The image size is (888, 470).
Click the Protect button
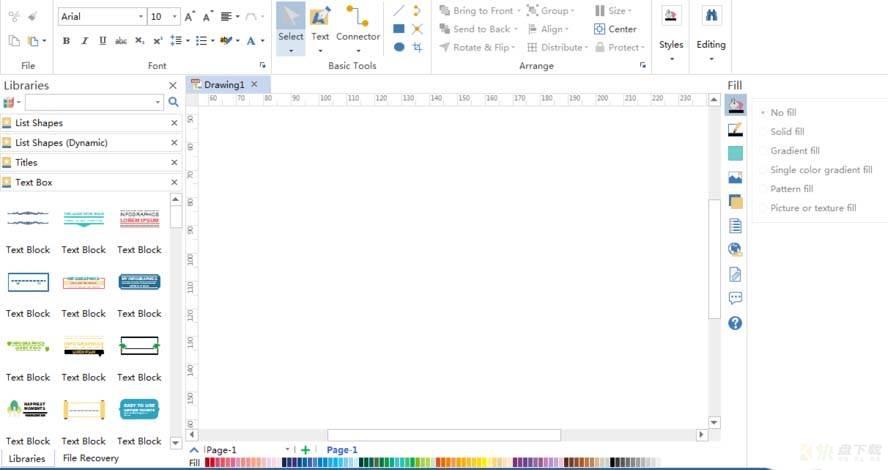pyautogui.click(x=620, y=47)
